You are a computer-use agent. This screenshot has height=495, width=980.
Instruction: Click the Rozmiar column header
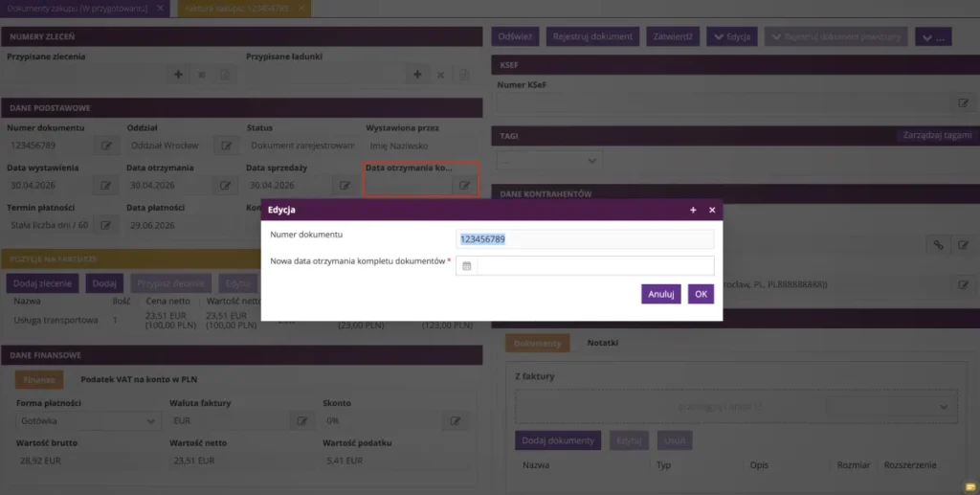coord(853,465)
